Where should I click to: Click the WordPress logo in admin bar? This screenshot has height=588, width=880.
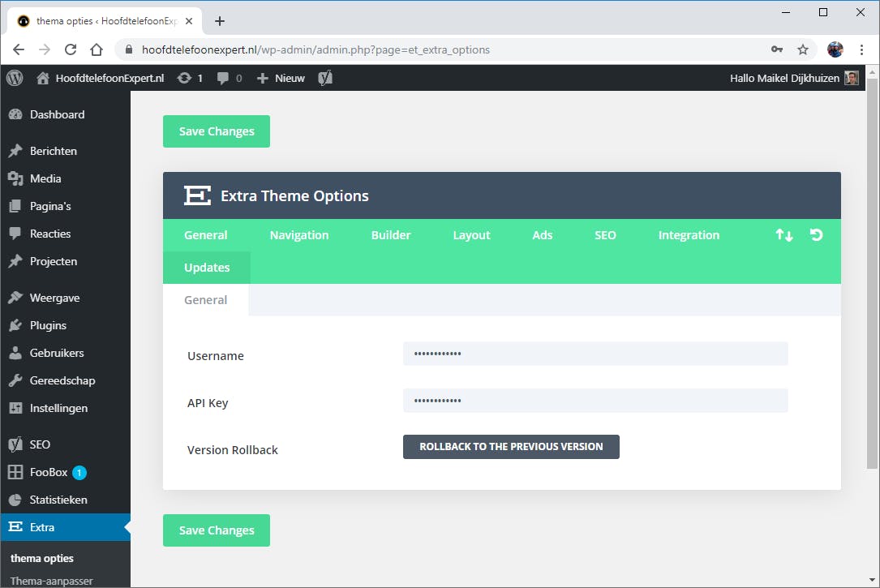(x=15, y=78)
